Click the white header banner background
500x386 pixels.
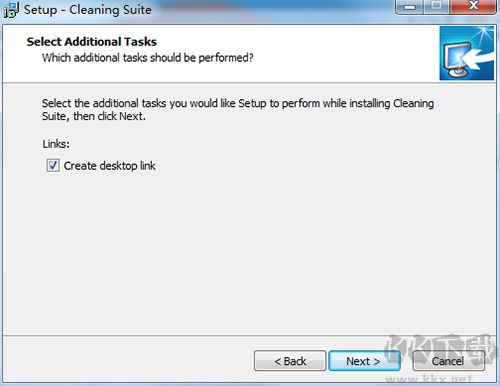pyautogui.click(x=300, y=53)
